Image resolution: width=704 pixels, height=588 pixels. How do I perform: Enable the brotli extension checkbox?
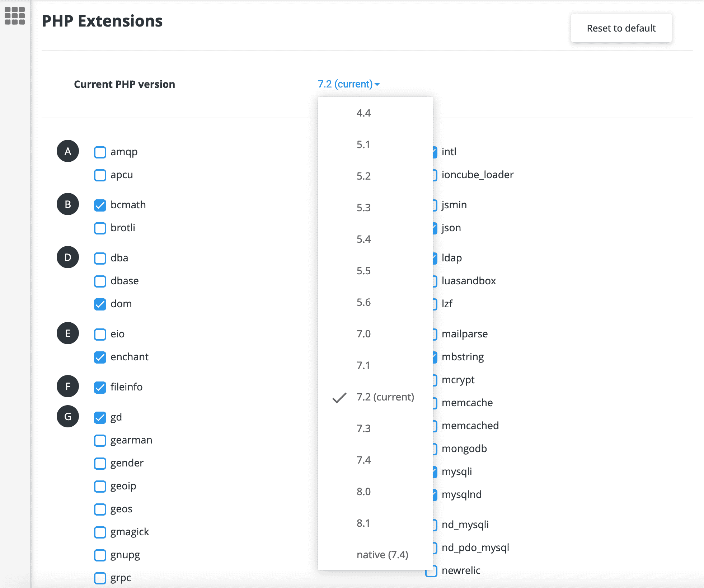(x=100, y=228)
